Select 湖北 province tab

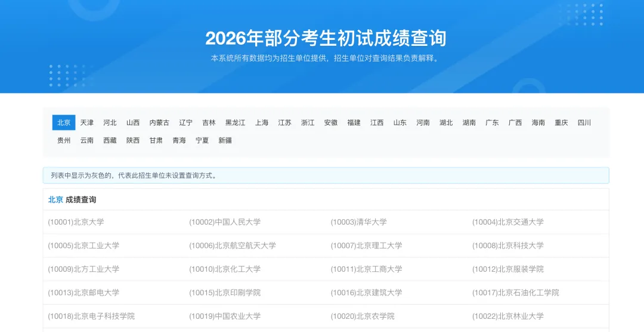(445, 122)
